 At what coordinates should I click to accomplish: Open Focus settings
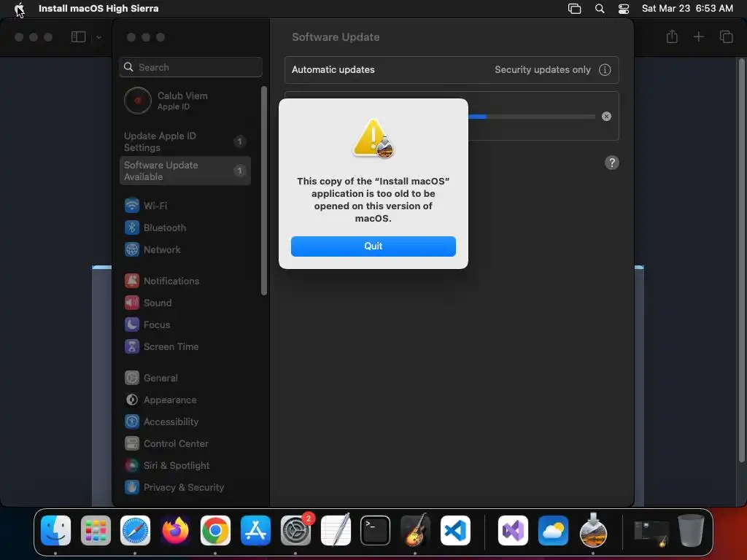185,324
